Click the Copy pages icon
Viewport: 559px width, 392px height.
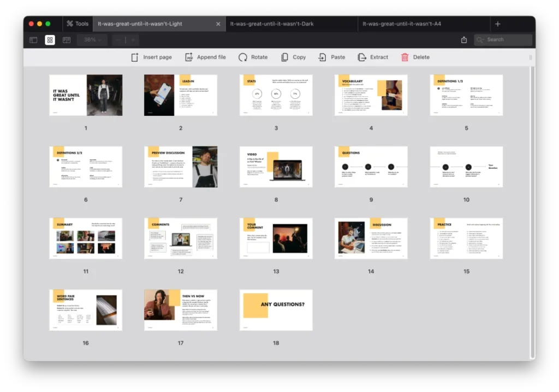click(284, 57)
